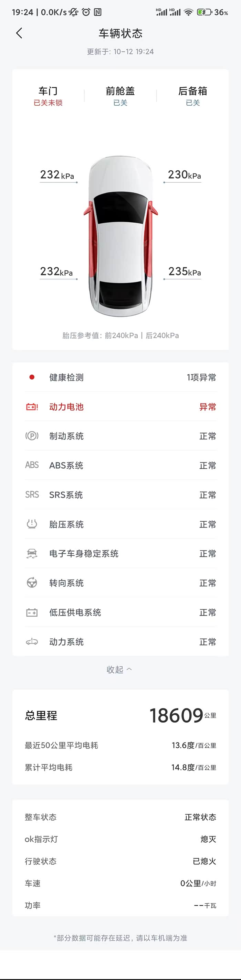241x980 pixels.
Task: Tap the SRS system icon
Action: [x=32, y=494]
